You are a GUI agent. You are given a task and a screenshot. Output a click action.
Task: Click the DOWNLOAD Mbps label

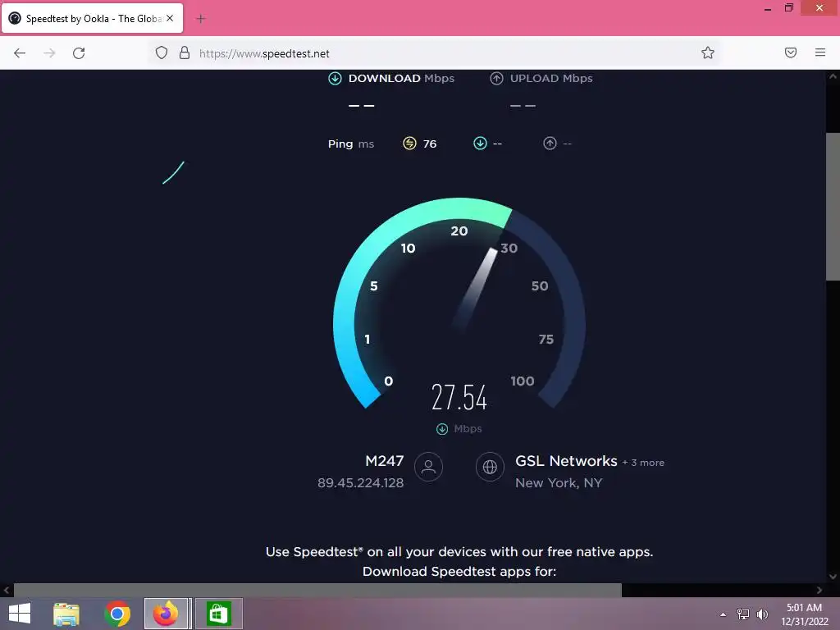point(401,78)
